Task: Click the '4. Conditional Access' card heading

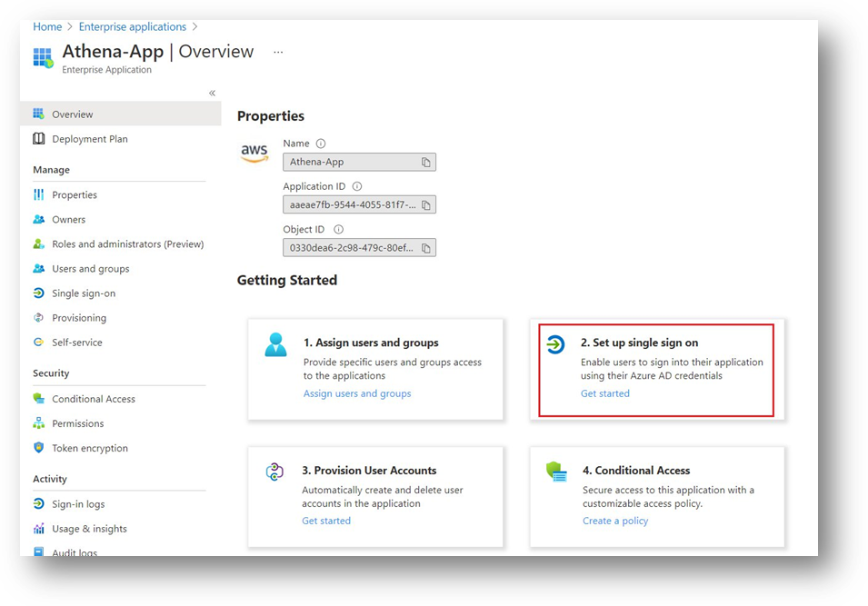Action: pyautogui.click(x=636, y=471)
